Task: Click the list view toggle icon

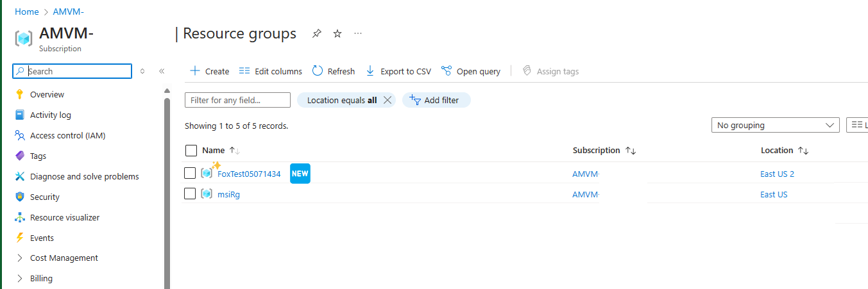Action: point(857,125)
